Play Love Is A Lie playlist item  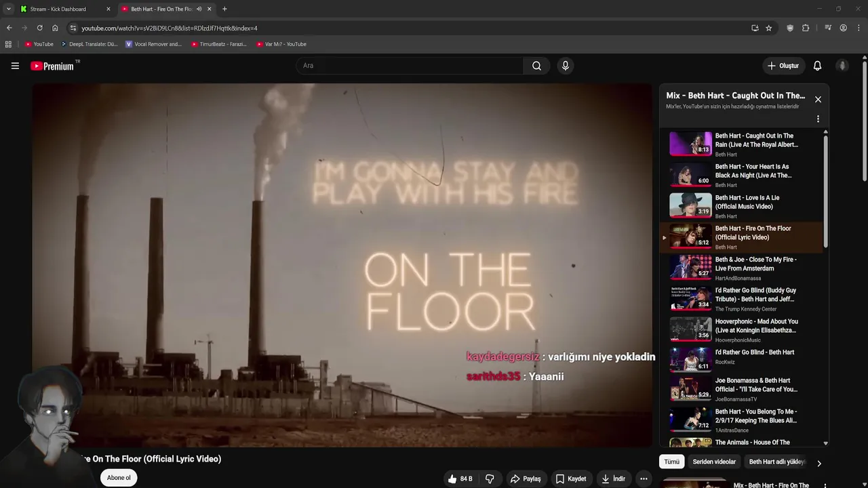click(741, 206)
